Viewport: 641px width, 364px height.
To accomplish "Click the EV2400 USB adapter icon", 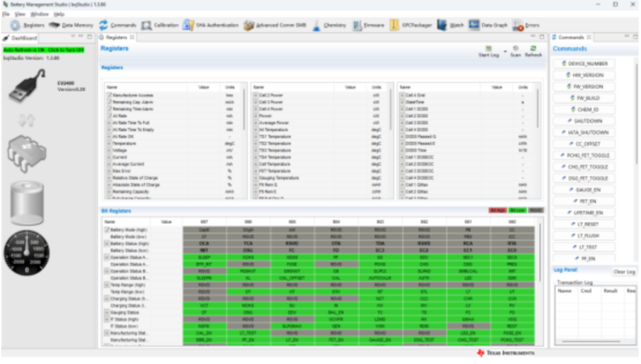I will pyautogui.click(x=27, y=86).
